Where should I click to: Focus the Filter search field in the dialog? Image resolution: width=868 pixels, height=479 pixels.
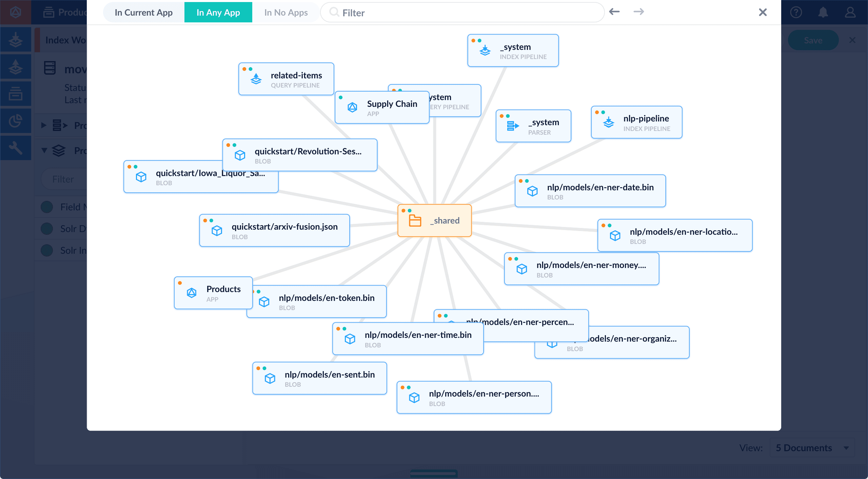click(462, 13)
